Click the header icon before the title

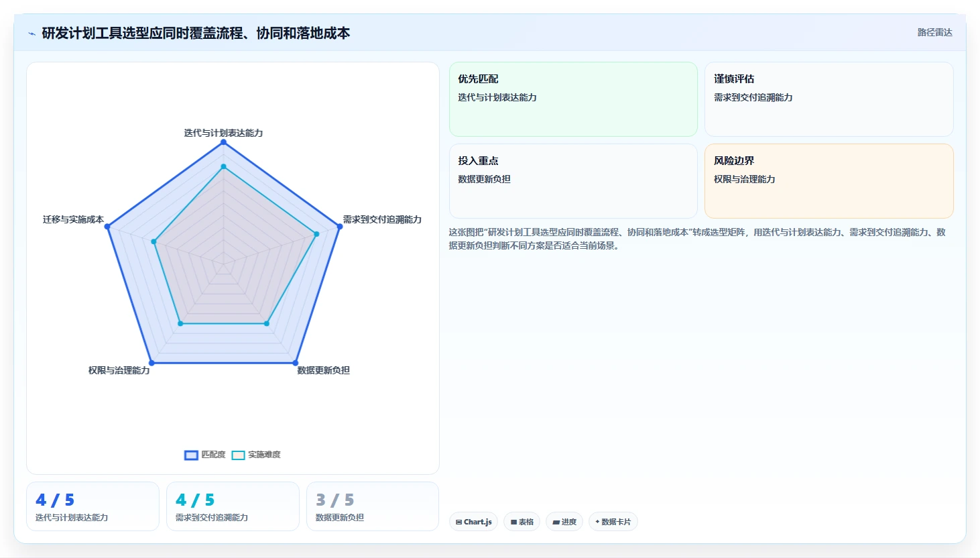[32, 34]
